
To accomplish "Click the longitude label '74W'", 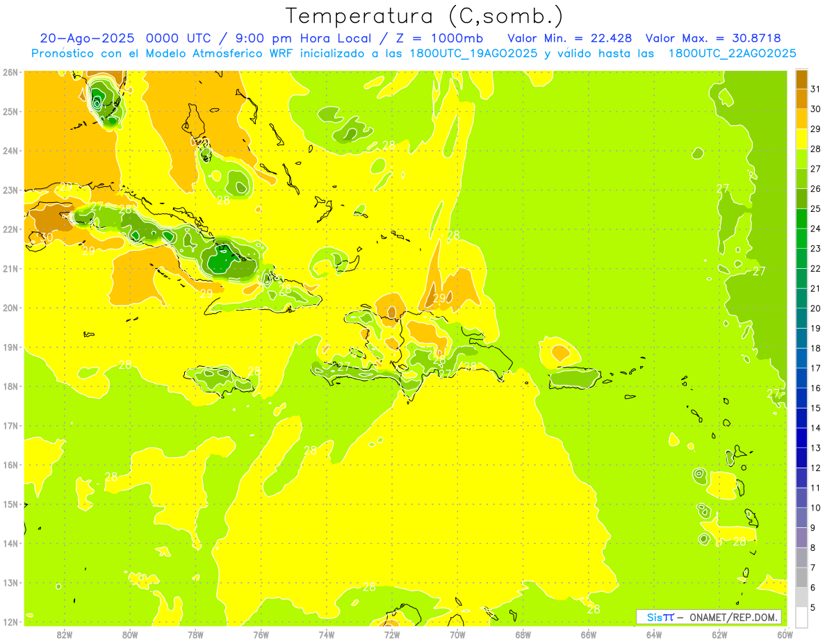I will point(326,634).
